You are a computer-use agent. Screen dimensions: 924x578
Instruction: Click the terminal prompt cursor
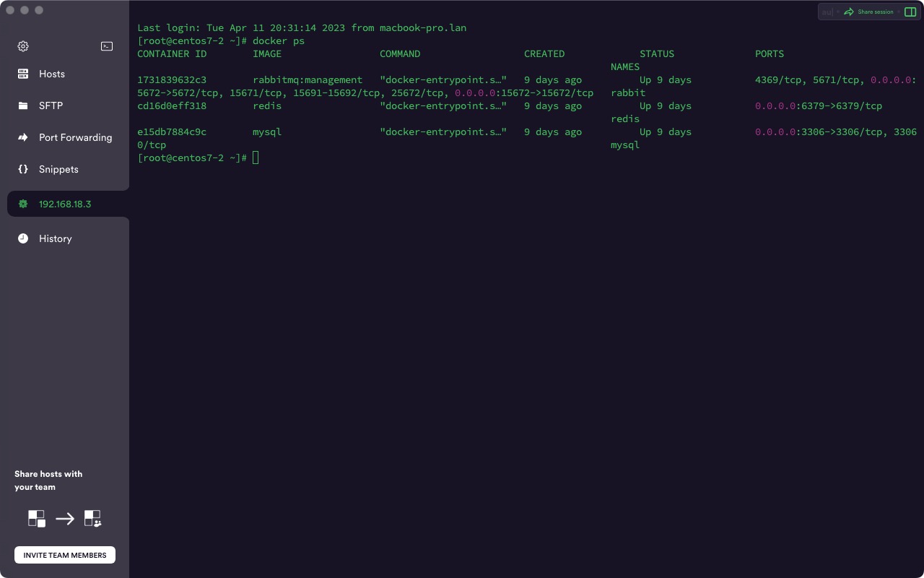click(256, 158)
